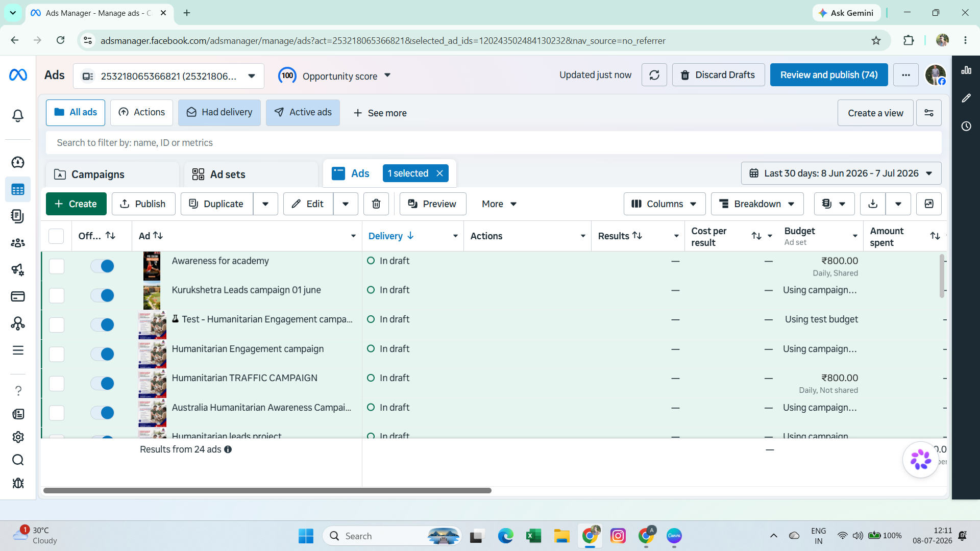Open the history clock icon on right rail
The image size is (980, 551).
click(x=966, y=126)
